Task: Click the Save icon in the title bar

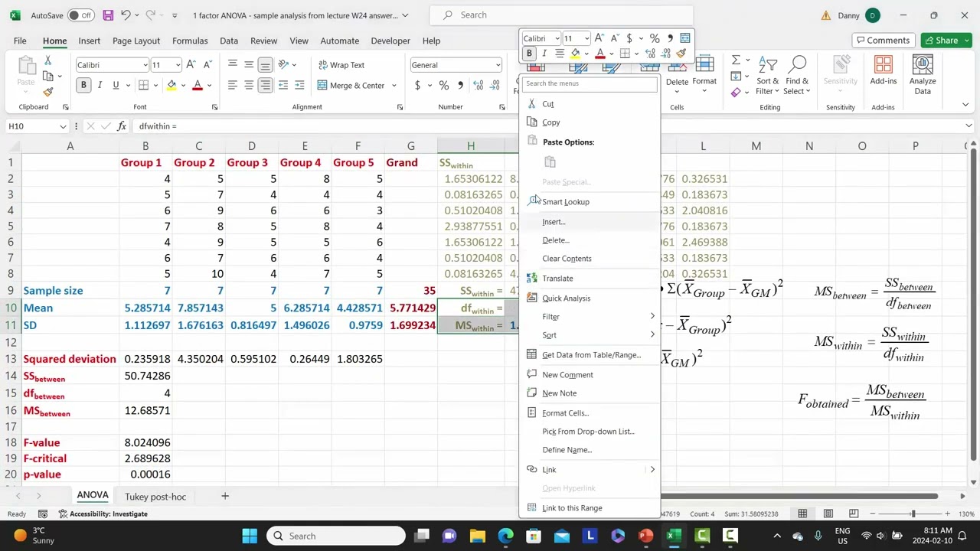Action: tap(108, 15)
